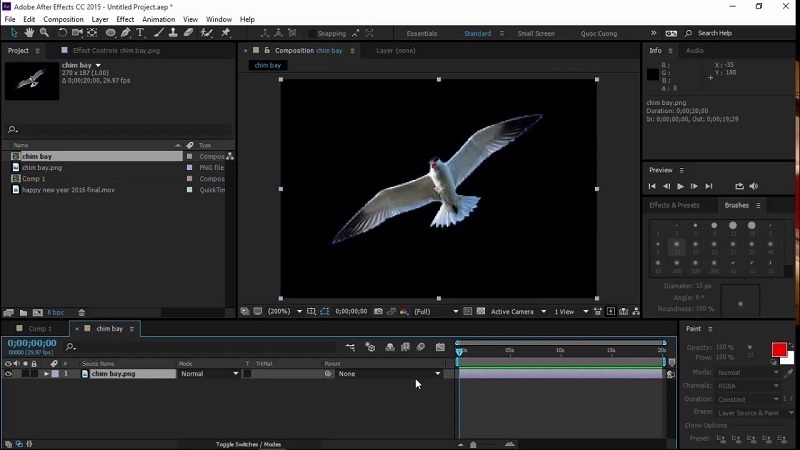Open the Normal blending mode dropdown

click(209, 373)
